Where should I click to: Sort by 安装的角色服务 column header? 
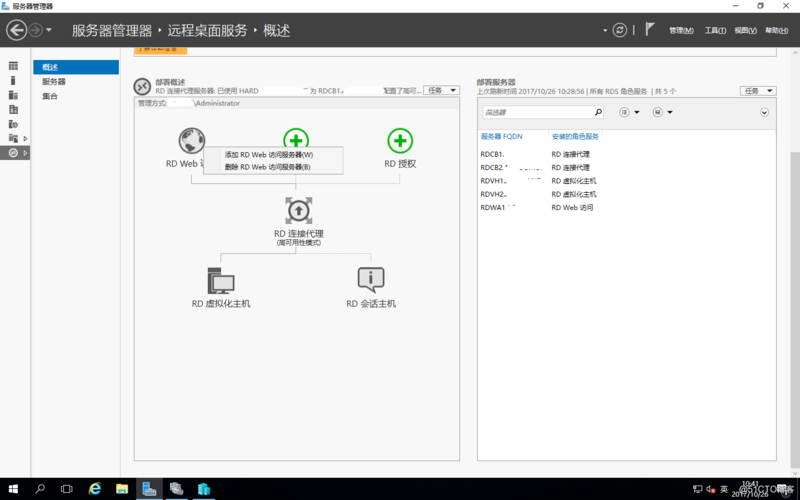[x=575, y=136]
